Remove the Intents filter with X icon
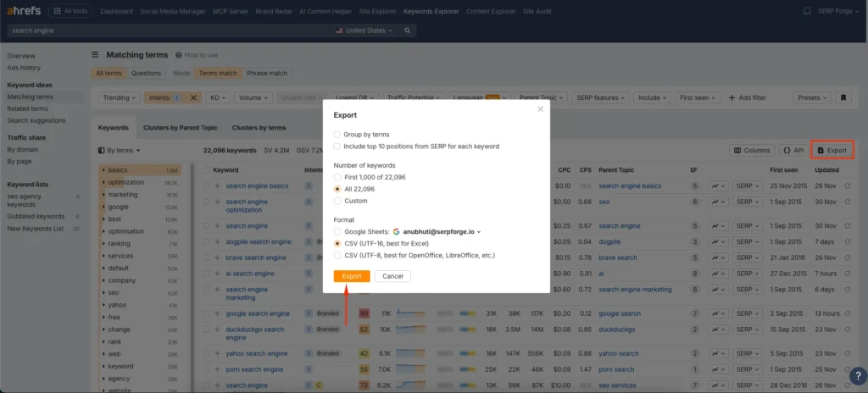Viewport: 868px width, 393px height. [x=193, y=97]
